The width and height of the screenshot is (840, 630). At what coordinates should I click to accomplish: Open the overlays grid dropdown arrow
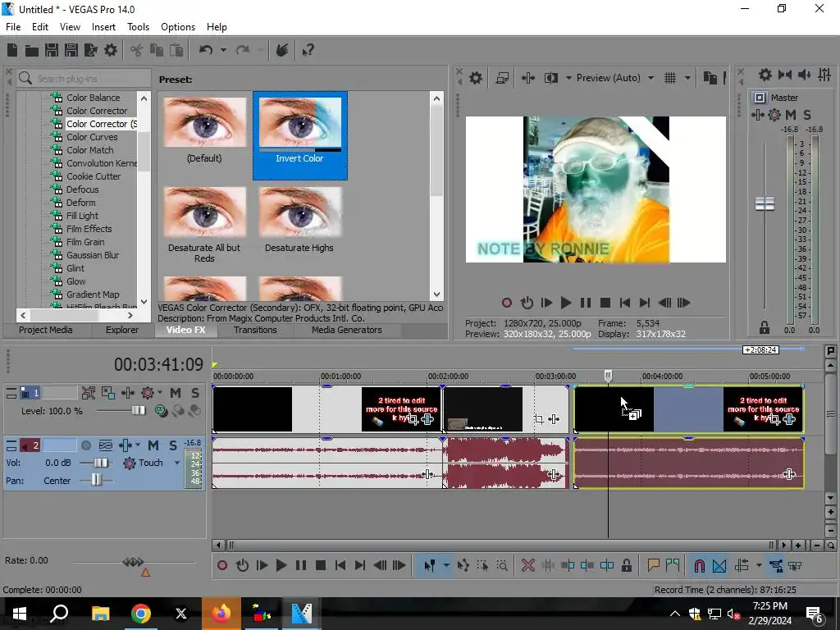pos(688,78)
